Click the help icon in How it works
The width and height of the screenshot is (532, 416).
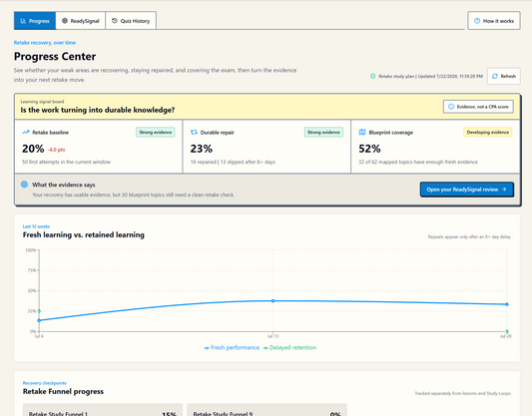(x=477, y=21)
